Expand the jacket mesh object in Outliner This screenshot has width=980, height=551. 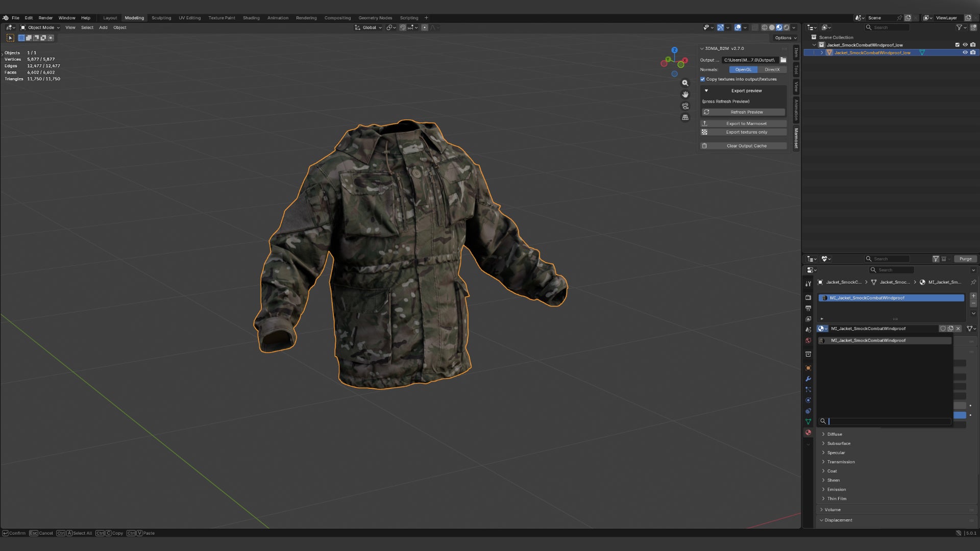click(x=821, y=53)
